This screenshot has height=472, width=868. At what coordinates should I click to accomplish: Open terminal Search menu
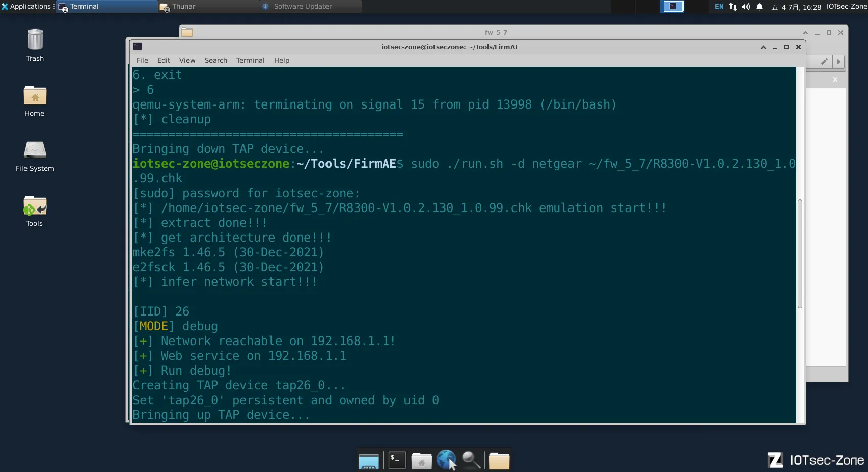pos(216,60)
